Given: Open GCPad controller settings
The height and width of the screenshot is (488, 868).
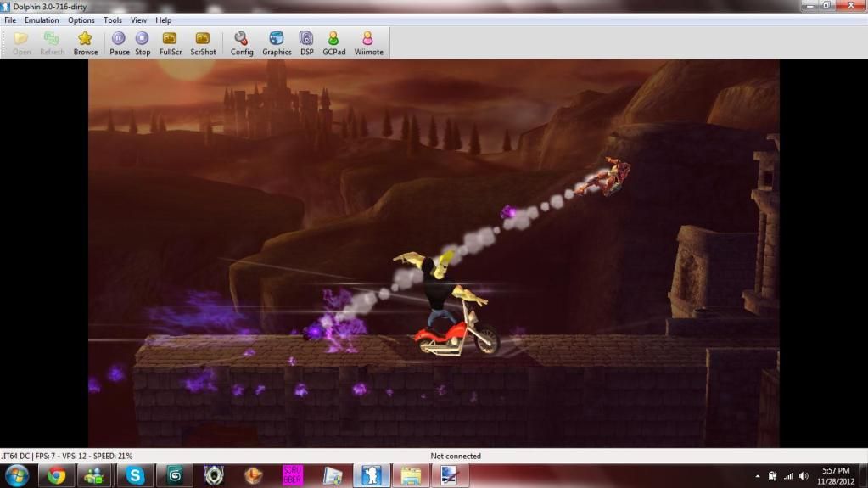Looking at the screenshot, I should (x=333, y=43).
